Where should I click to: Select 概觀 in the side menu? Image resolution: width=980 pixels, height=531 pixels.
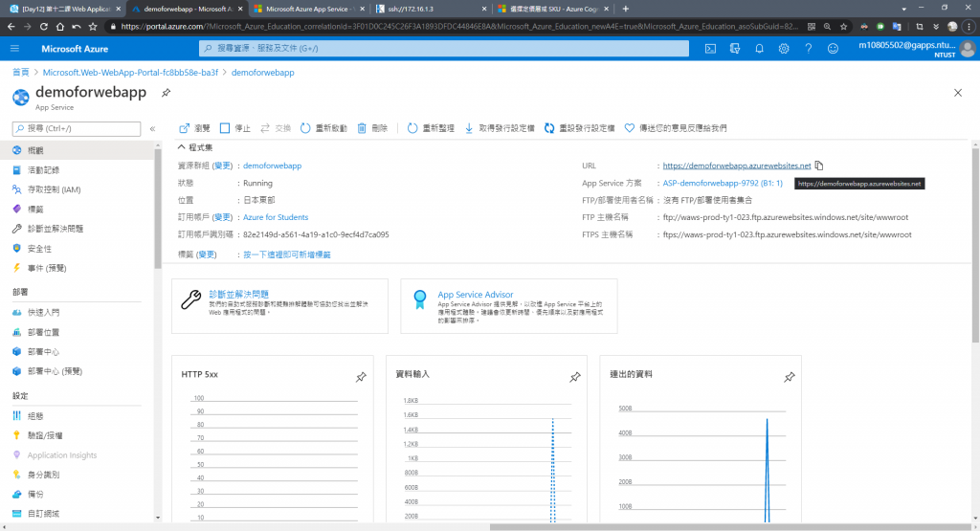pyautogui.click(x=77, y=150)
